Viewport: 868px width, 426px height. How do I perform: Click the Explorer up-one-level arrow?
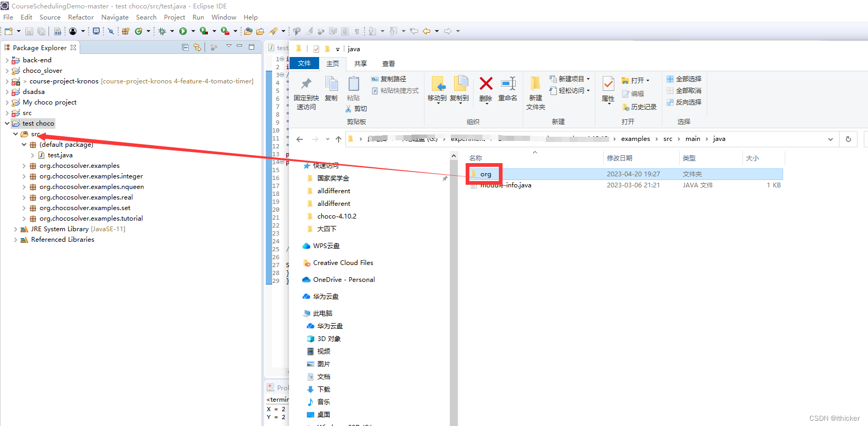click(x=339, y=139)
